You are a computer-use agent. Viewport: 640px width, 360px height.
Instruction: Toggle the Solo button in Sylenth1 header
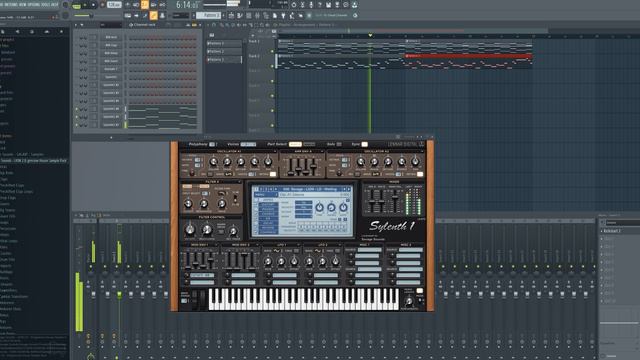(x=339, y=144)
